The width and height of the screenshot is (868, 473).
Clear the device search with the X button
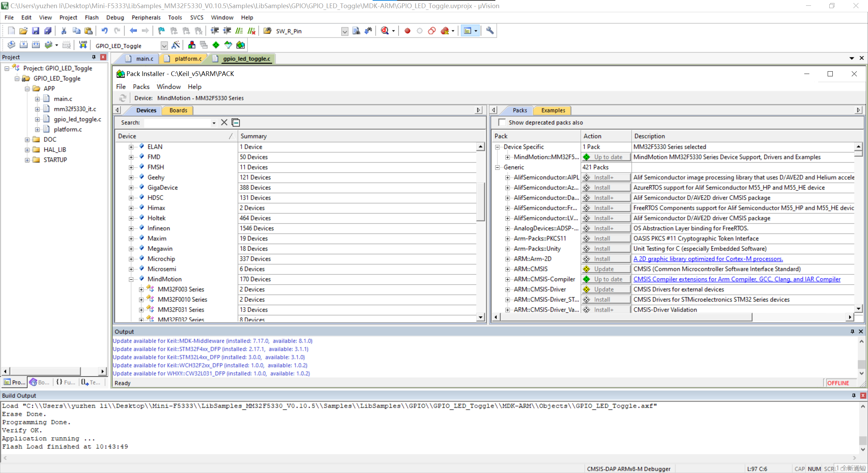pyautogui.click(x=224, y=122)
